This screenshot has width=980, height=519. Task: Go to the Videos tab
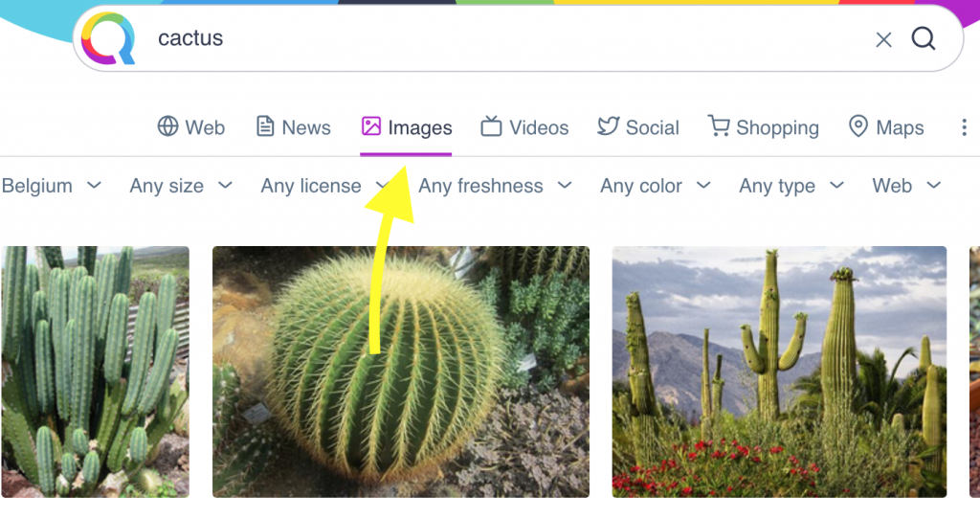[x=524, y=127]
